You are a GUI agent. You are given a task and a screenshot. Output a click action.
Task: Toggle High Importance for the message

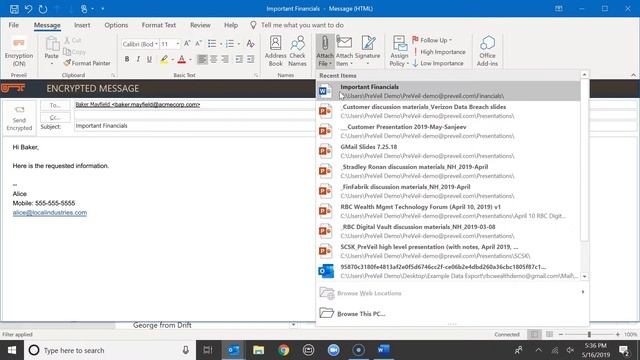[x=439, y=52]
